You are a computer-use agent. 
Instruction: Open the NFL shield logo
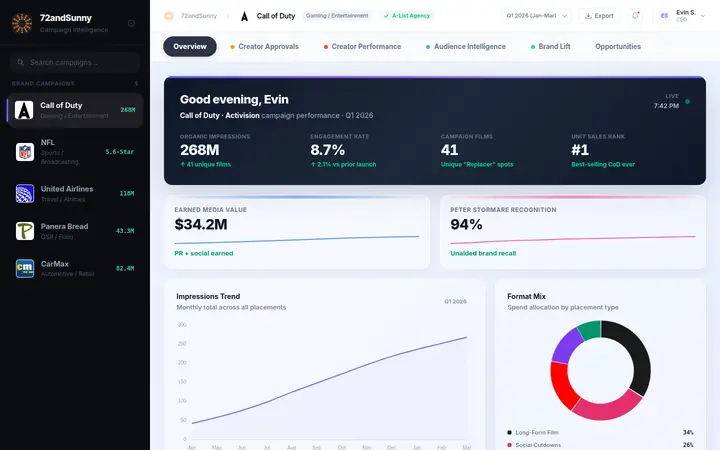pos(25,152)
